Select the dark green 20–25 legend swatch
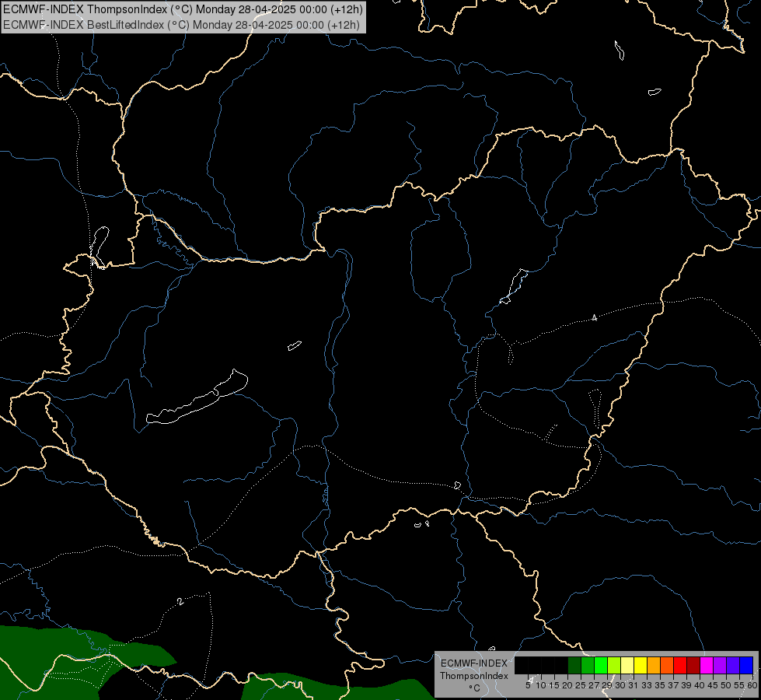The width and height of the screenshot is (761, 700). [574, 666]
